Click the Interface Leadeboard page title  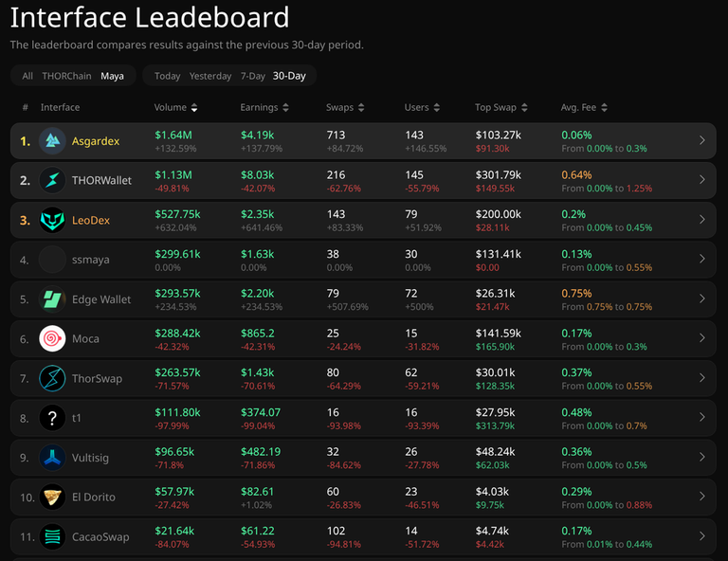(150, 18)
